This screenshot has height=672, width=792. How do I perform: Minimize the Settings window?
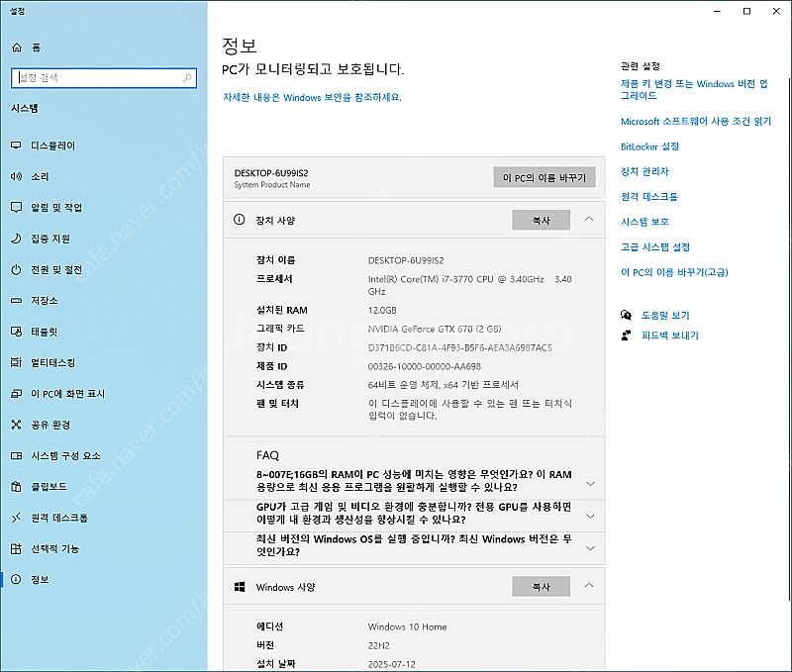pyautogui.click(x=717, y=11)
